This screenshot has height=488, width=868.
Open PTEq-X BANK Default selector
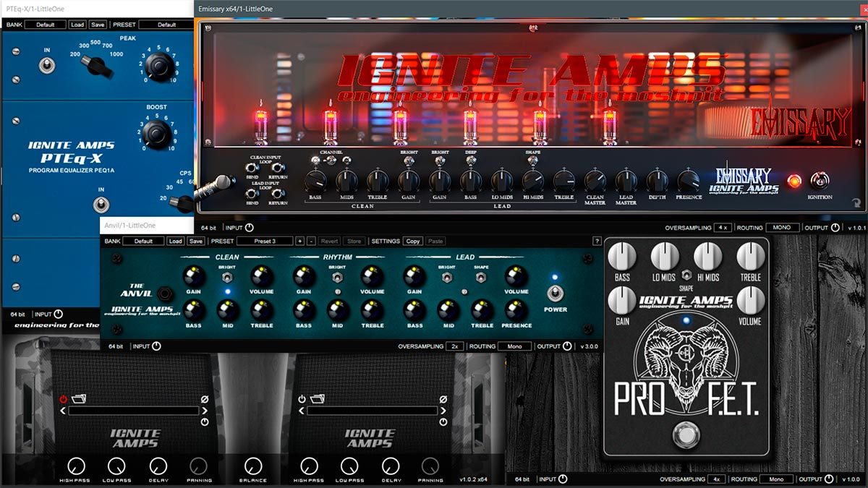point(46,25)
